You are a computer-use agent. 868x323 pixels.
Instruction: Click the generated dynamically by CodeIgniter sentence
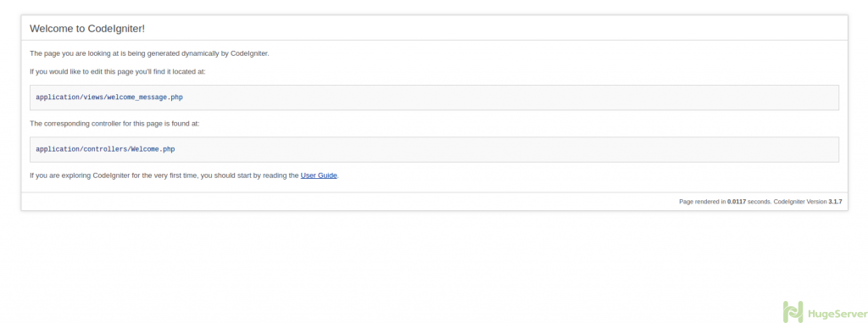click(149, 53)
